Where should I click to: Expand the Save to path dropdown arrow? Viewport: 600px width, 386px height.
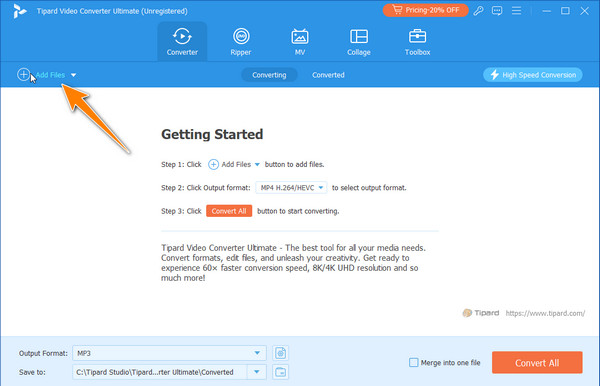pos(257,372)
